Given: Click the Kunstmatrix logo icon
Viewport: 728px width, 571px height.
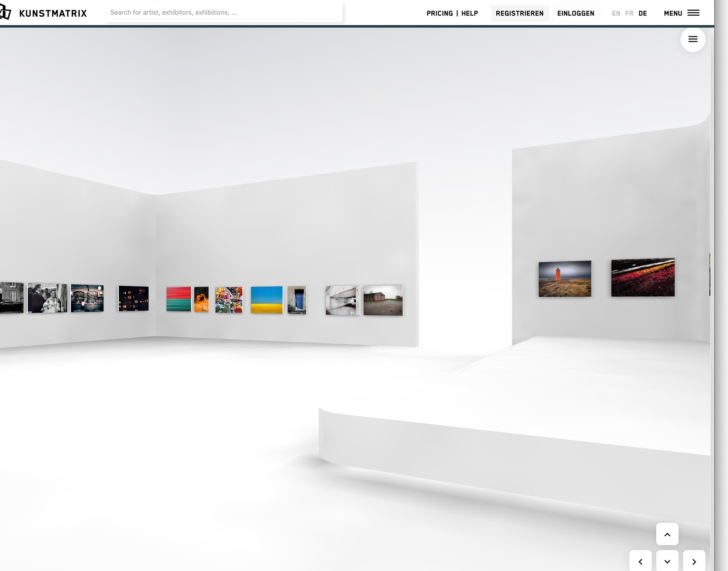Looking at the screenshot, I should coord(5,13).
